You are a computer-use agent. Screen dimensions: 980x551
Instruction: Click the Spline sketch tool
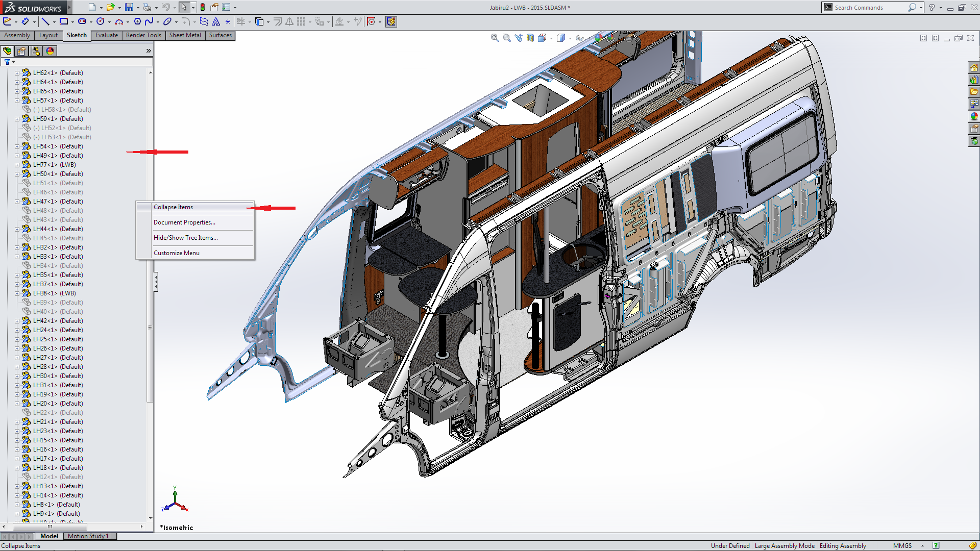click(x=149, y=21)
